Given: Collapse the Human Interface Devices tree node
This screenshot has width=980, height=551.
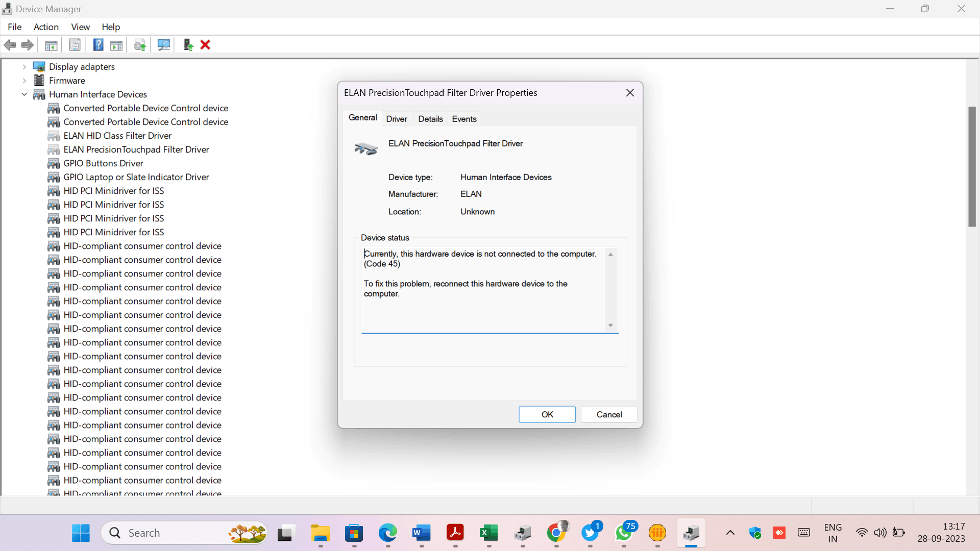Looking at the screenshot, I should click(x=24, y=94).
